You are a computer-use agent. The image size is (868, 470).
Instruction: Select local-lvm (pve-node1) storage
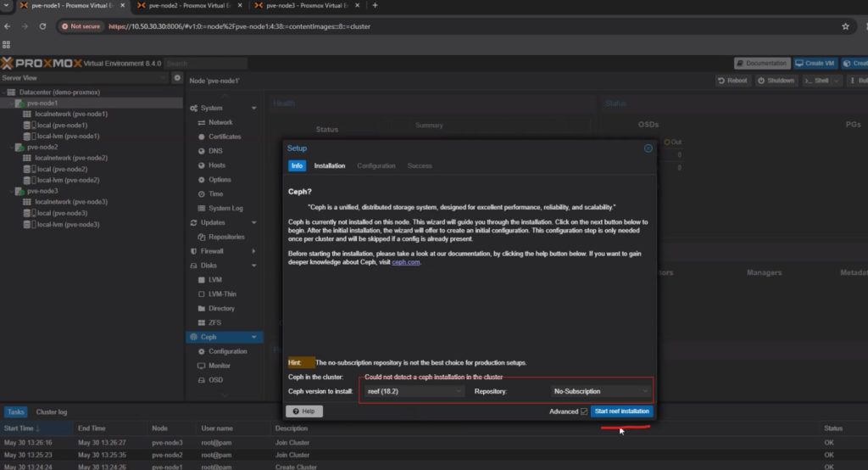(68, 136)
